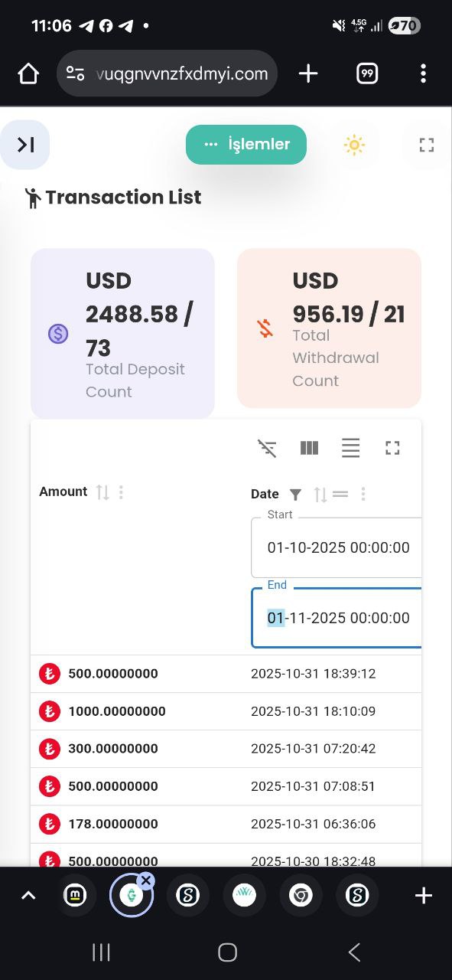Add a new browser tab with plus
Screen dimensions: 452x980
[x=308, y=73]
